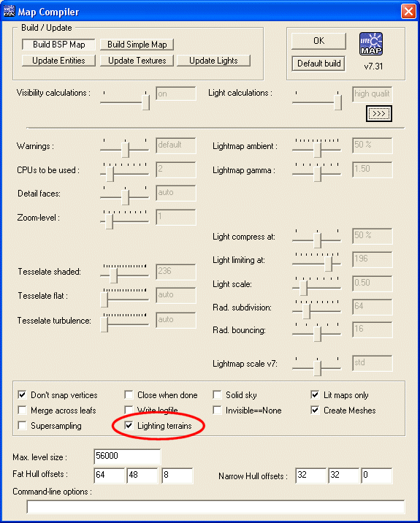Click the Warnings 'default' value box

(x=176, y=145)
